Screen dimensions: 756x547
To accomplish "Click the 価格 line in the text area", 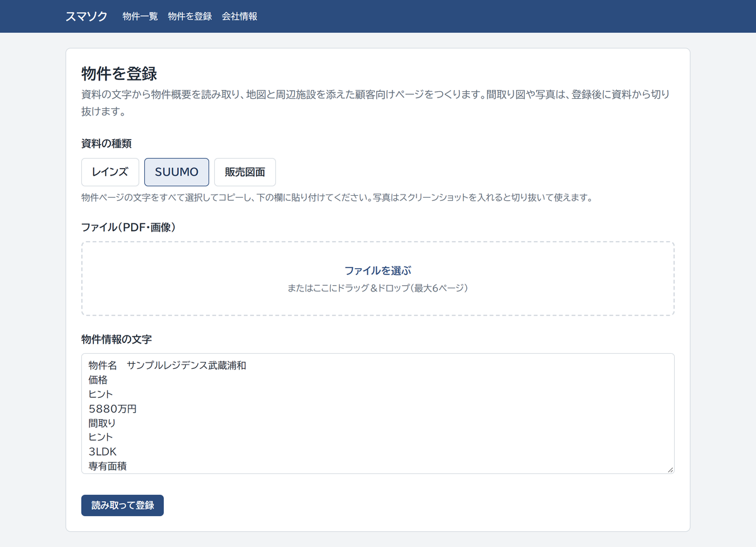I will point(98,380).
